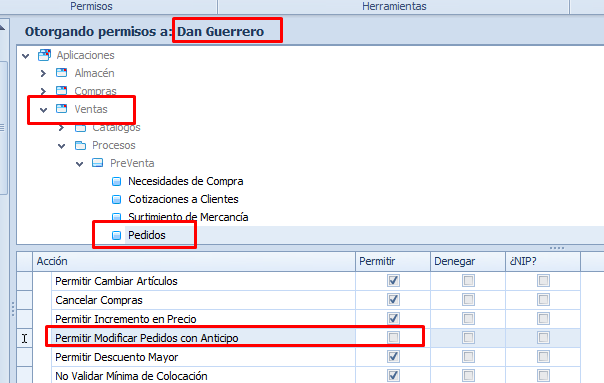Uncheck Permitir for Permitir Incremento en Precio
The width and height of the screenshot is (604, 383).
tap(393, 318)
